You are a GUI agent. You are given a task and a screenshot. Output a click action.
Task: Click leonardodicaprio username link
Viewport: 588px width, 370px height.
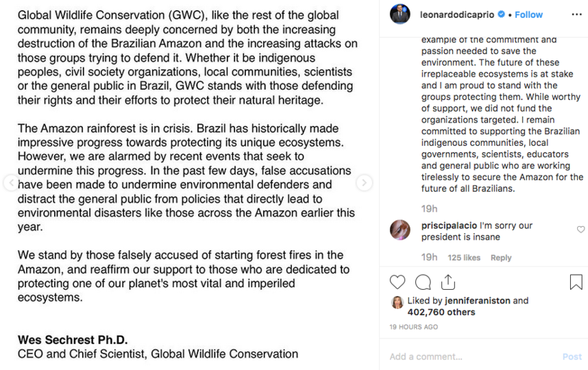457,14
